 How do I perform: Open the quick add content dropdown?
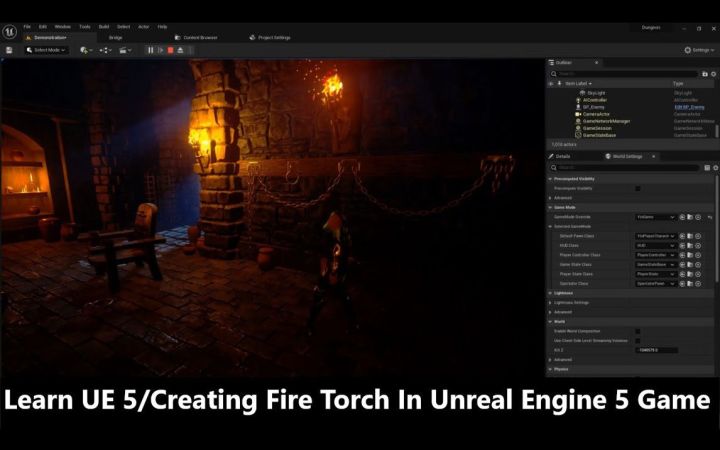[x=86, y=50]
